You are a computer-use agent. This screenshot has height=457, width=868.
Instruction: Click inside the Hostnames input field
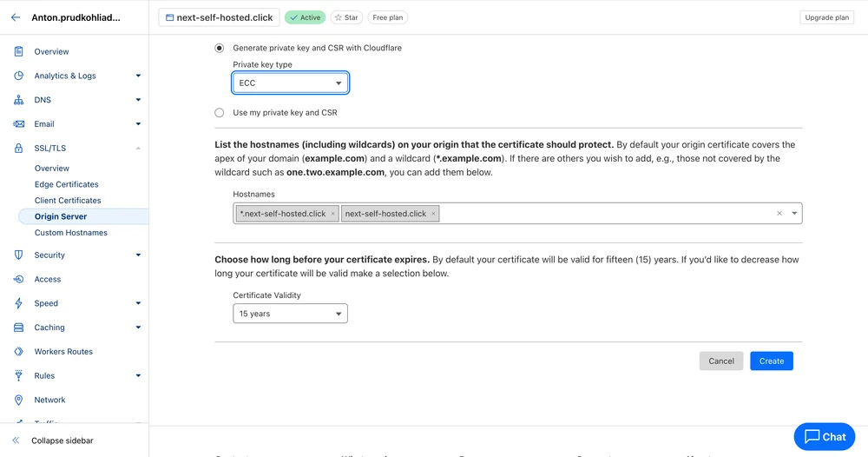(x=608, y=214)
